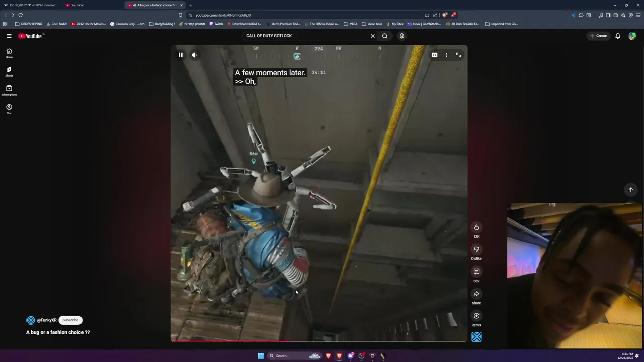644x362 pixels.
Task: Mute the Shorts video volume
Action: [x=194, y=55]
